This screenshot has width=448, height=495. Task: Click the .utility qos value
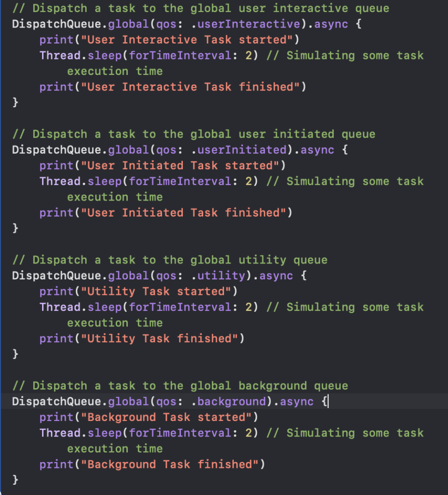(x=218, y=276)
